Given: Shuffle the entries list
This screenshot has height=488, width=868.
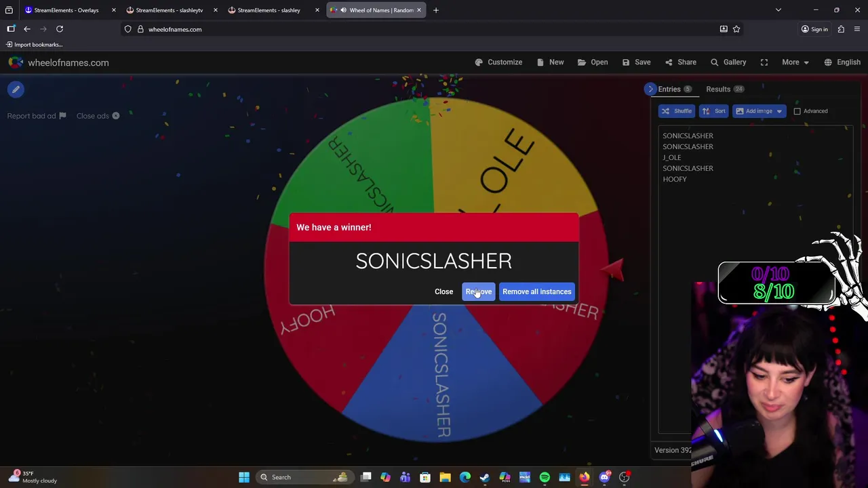Looking at the screenshot, I should click(676, 111).
